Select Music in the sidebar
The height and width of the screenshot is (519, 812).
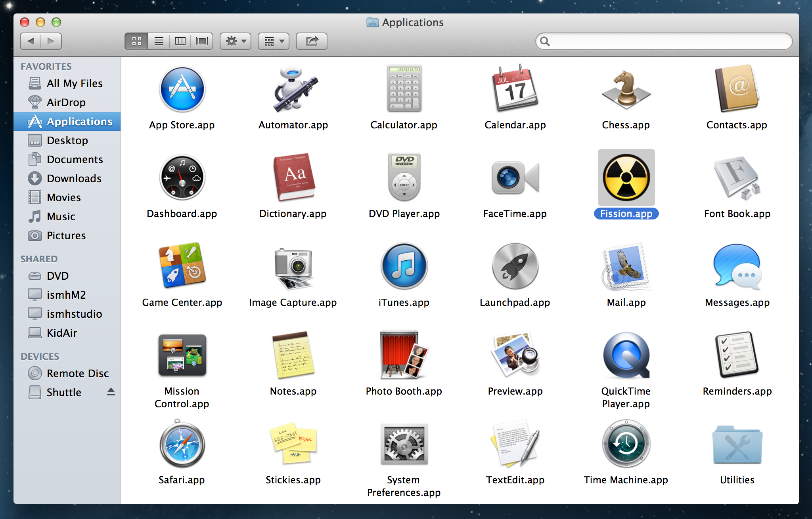[x=67, y=216]
